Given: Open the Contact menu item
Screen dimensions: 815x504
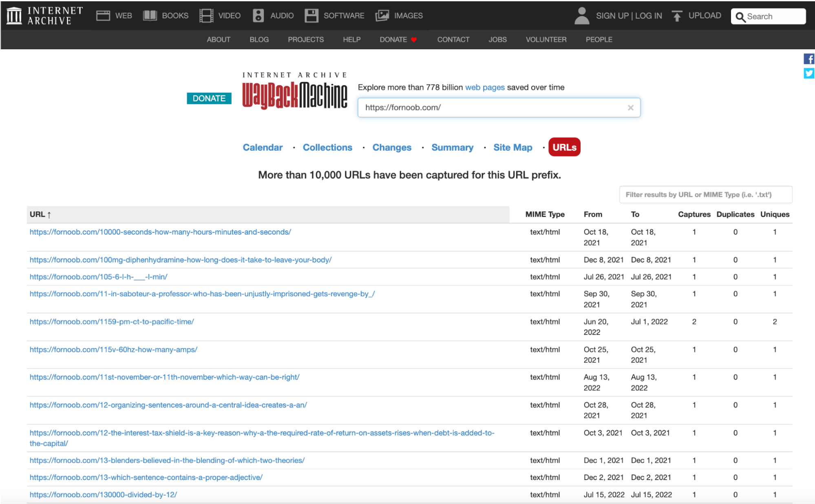Looking at the screenshot, I should coord(453,40).
